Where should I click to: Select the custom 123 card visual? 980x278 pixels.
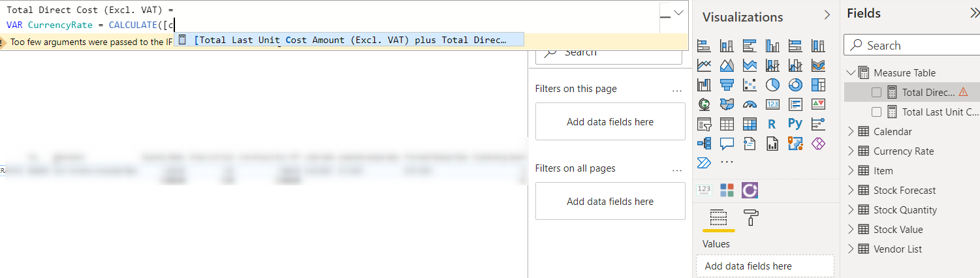click(704, 190)
